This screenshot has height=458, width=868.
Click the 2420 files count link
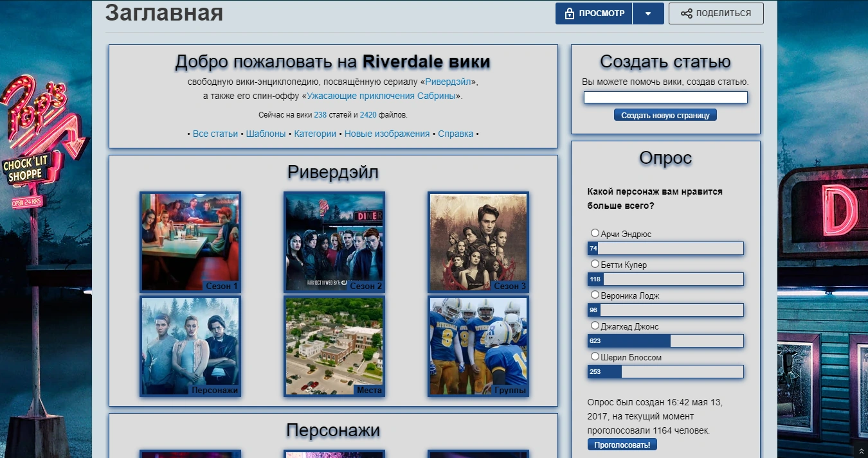click(368, 115)
